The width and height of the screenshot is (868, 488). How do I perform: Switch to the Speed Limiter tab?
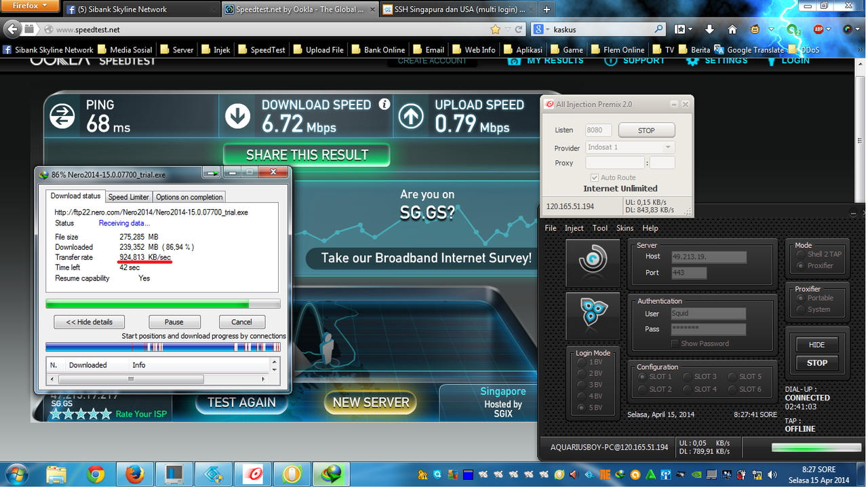(x=128, y=197)
